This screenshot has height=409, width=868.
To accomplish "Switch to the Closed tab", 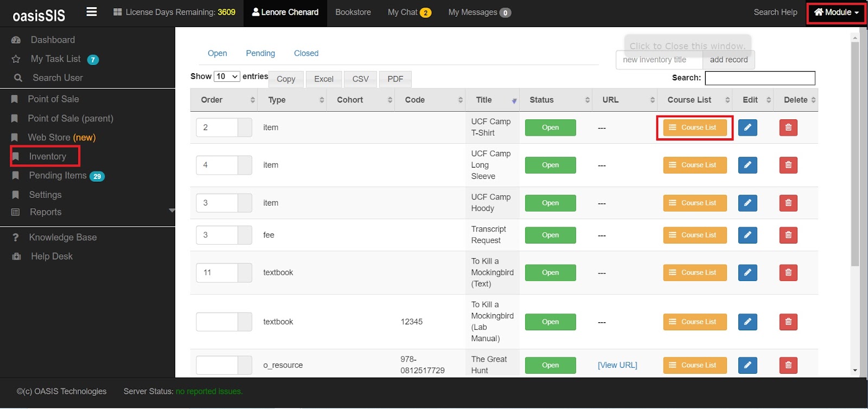I will (306, 53).
